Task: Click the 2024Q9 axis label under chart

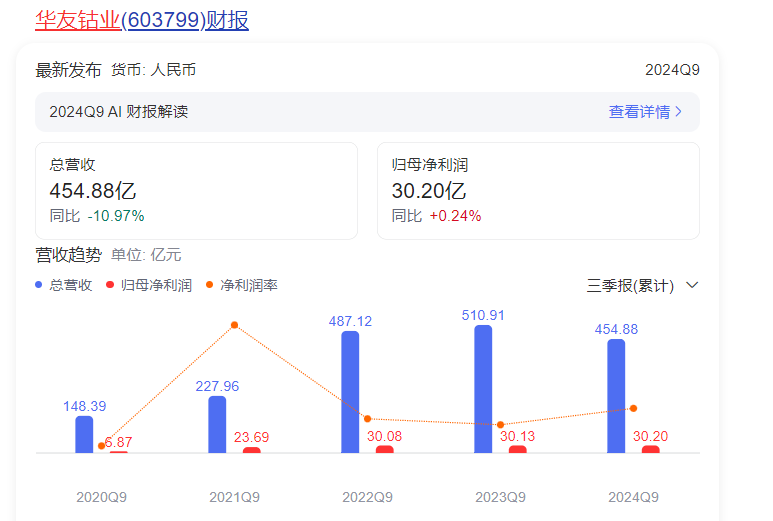Action: (633, 497)
